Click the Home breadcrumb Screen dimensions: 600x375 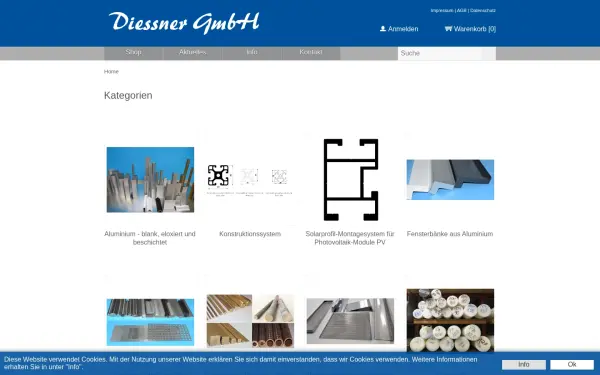pos(111,72)
